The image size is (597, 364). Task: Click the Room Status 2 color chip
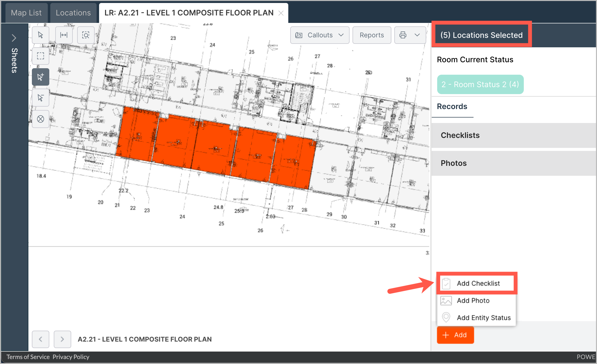(480, 84)
